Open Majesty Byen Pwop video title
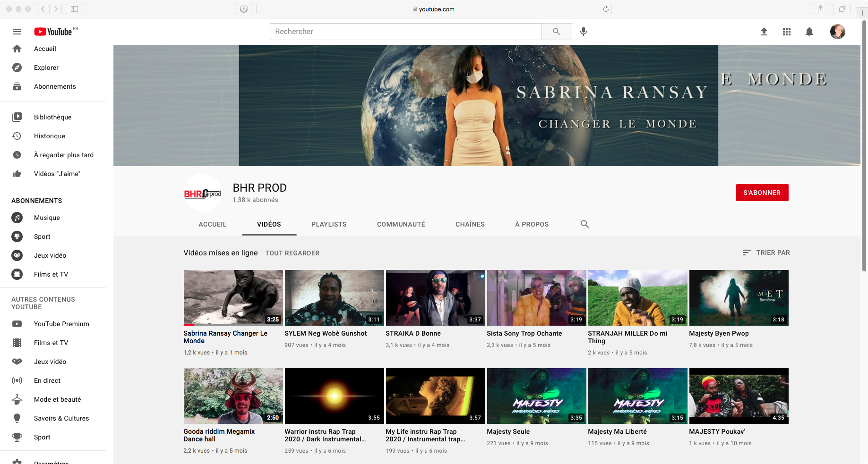 pyautogui.click(x=719, y=333)
